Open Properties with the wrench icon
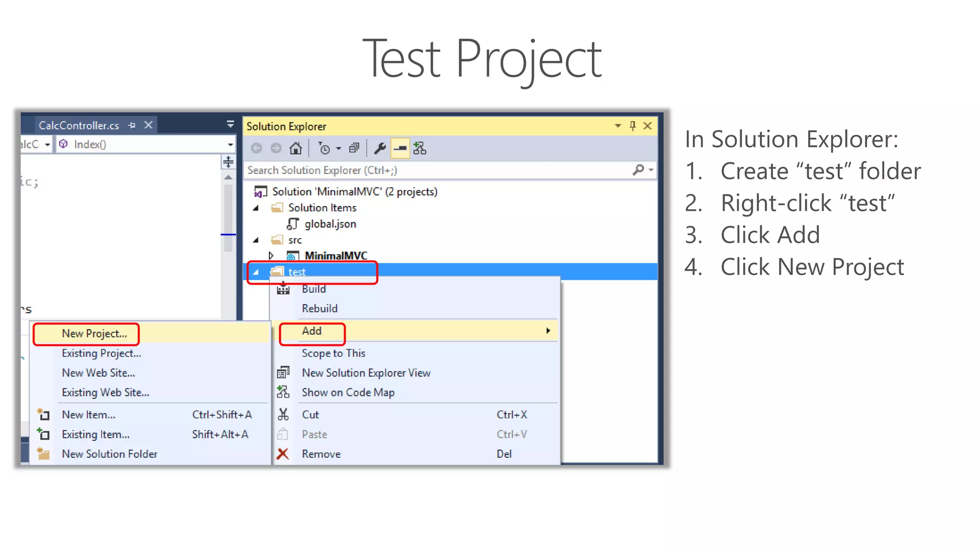This screenshot has height=551, width=980. 380,149
